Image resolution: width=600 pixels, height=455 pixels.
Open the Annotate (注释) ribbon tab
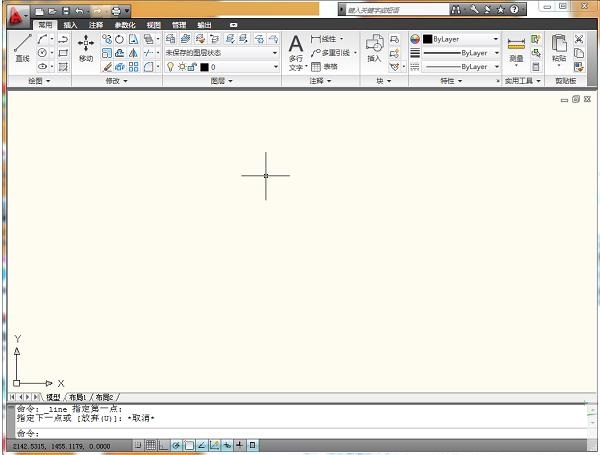[96, 24]
